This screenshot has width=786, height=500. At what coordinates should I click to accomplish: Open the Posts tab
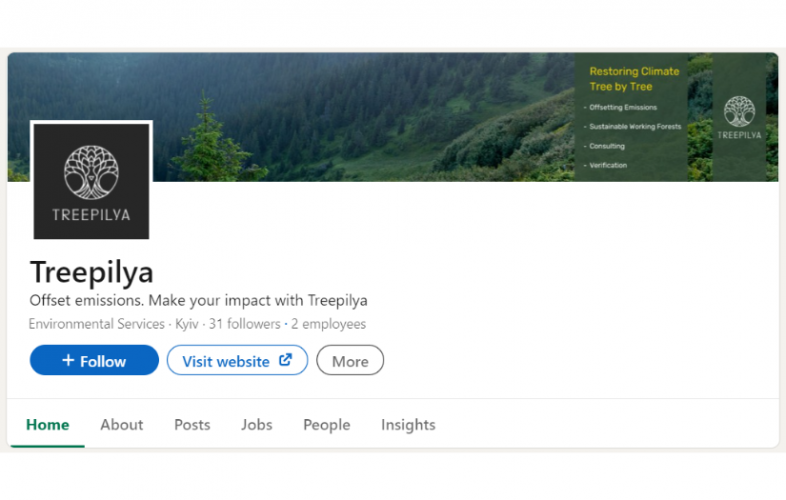point(192,425)
